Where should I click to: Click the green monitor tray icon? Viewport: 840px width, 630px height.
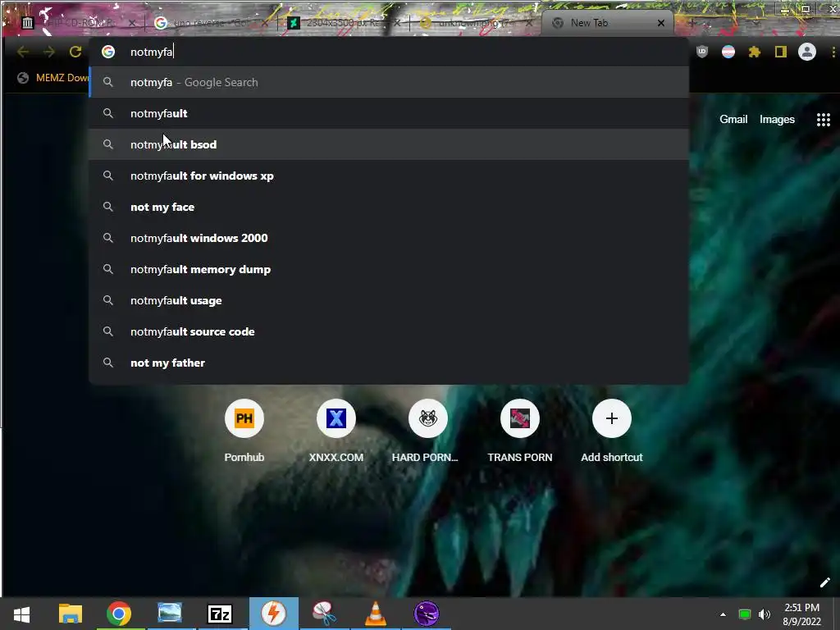(745, 614)
